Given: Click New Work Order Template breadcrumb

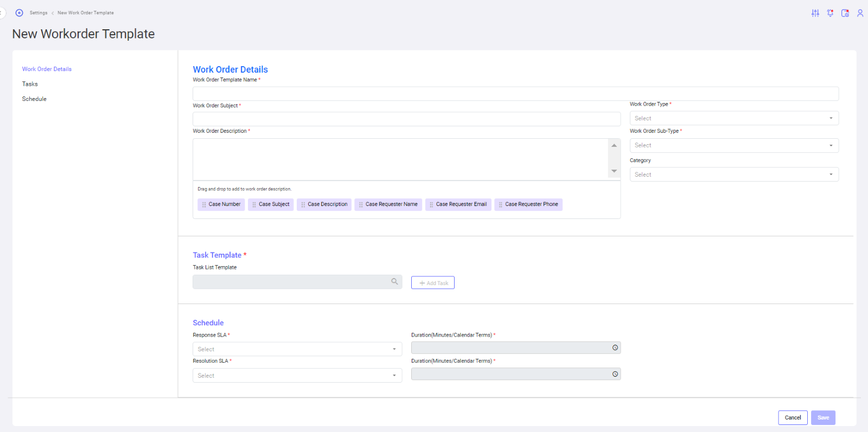Looking at the screenshot, I should click(x=86, y=13).
